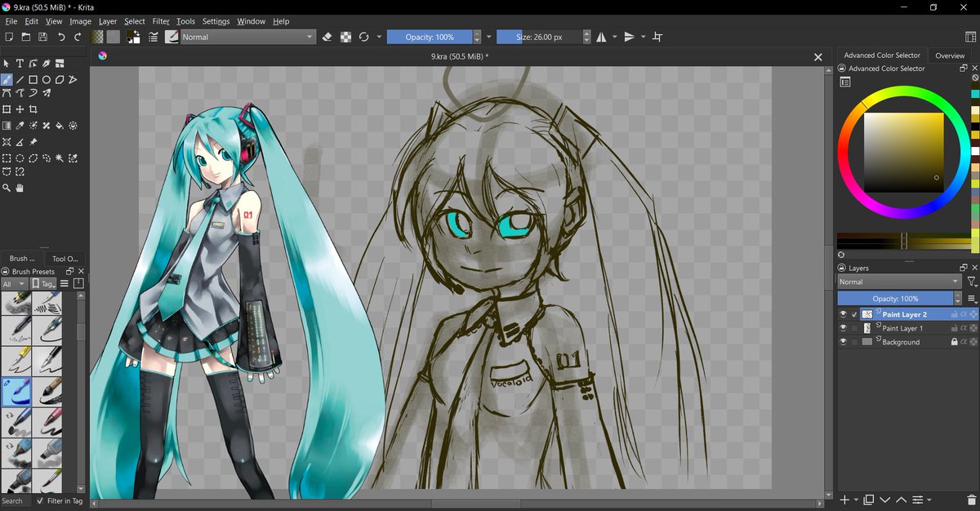
Task: Open the layer blending mode dropdown
Action: pos(900,282)
